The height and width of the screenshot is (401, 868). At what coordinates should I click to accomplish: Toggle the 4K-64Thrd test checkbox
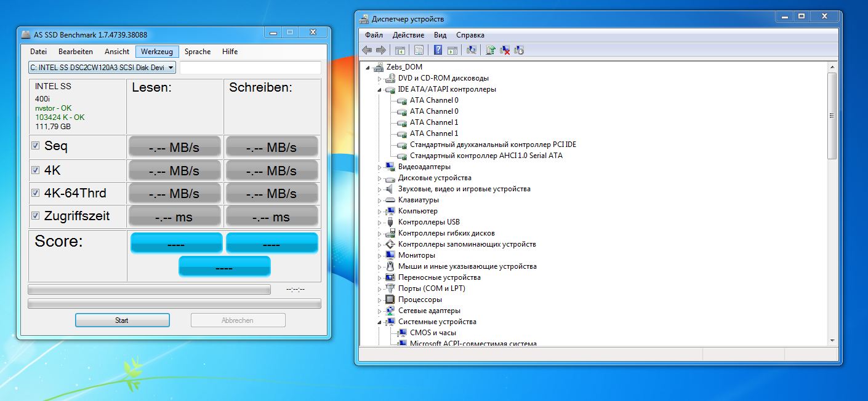36,193
